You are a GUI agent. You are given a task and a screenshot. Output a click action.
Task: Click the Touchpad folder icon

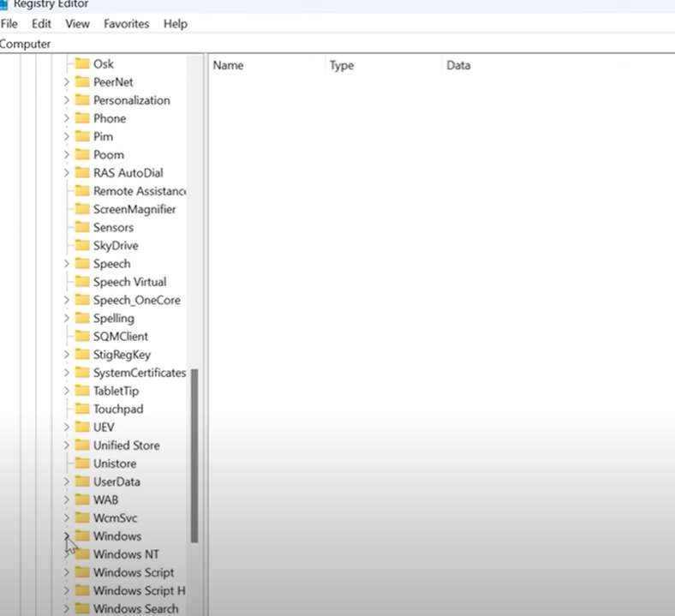click(81, 409)
